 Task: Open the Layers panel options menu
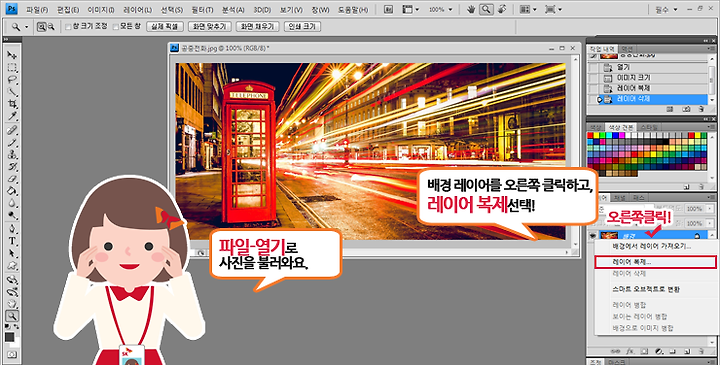[x=711, y=197]
